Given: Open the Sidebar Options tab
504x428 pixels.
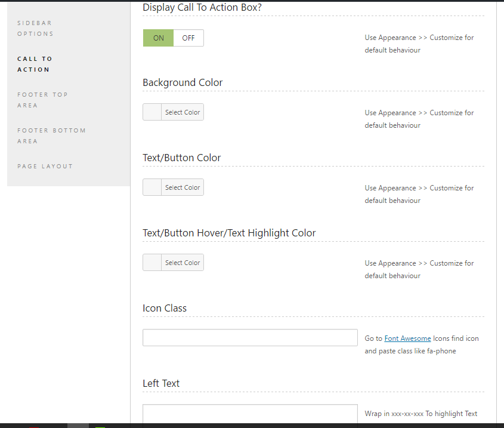Looking at the screenshot, I should [x=35, y=28].
